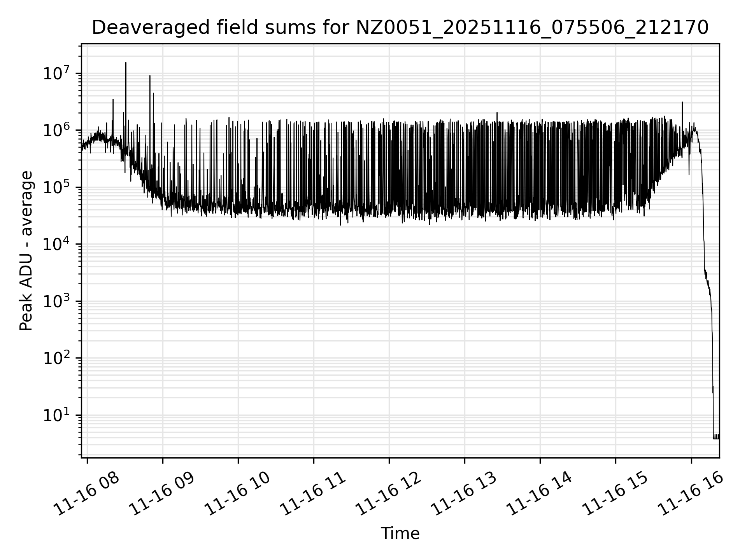Select the '11-16 10' tick label
Viewport: 747px width, 560px height.
click(238, 494)
